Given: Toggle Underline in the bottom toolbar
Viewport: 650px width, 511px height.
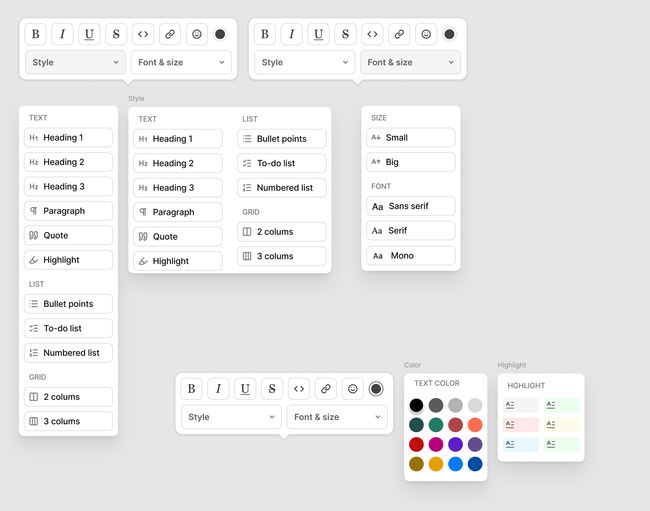Looking at the screenshot, I should (245, 389).
